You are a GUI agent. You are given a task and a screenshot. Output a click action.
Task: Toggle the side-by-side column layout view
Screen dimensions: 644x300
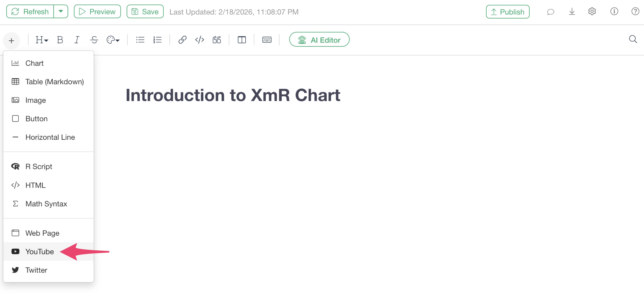tap(241, 40)
